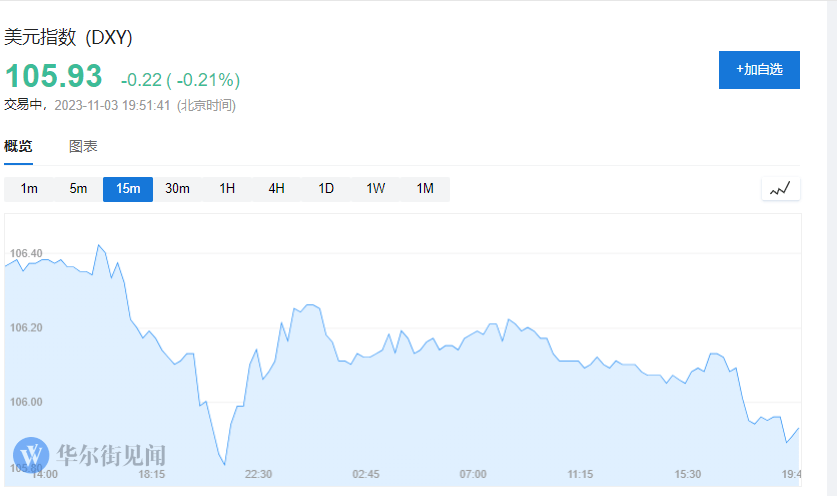This screenshot has width=837, height=496.
Task: Select the 15m interval
Action: pyautogui.click(x=128, y=189)
